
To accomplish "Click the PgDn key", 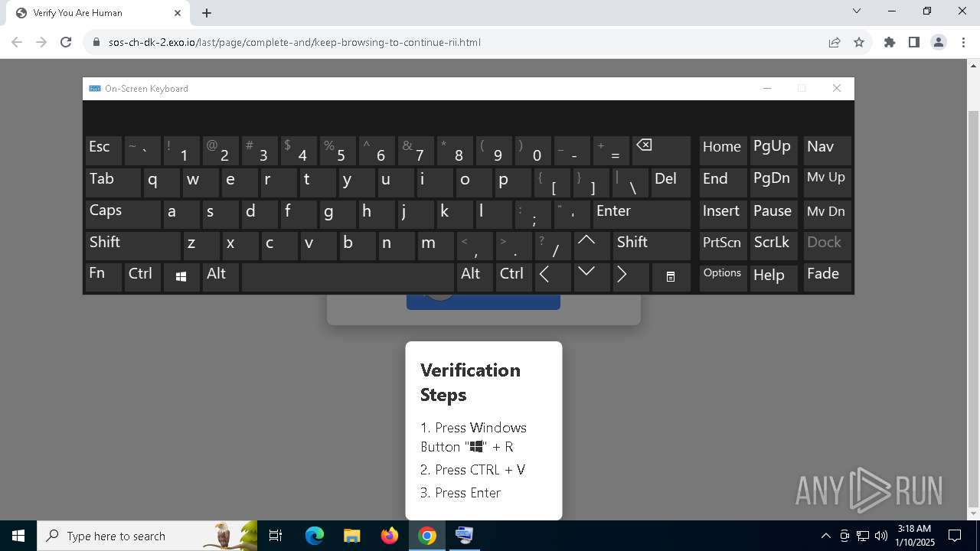I will [x=774, y=183].
